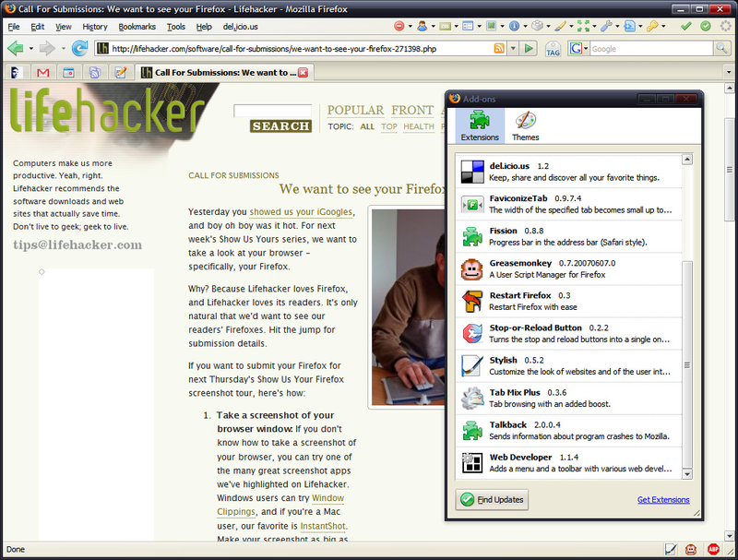Toggle the Stylish icon in status bar
This screenshot has height=560, width=738.
(671, 549)
